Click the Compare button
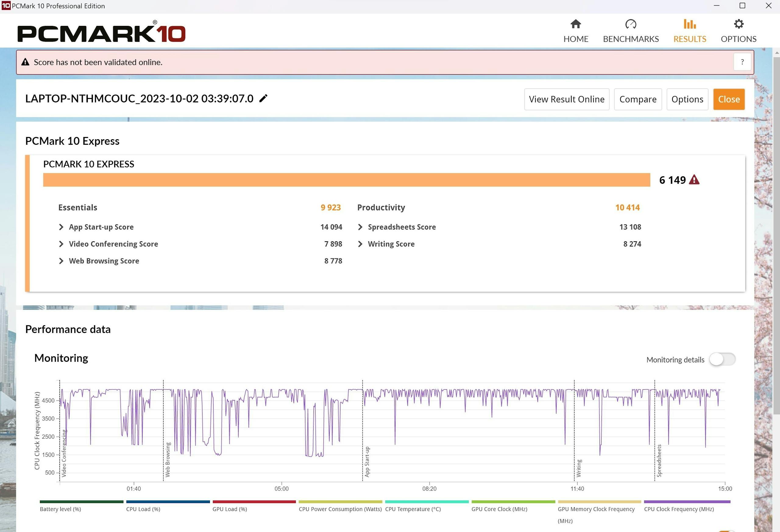780x532 pixels. pyautogui.click(x=637, y=99)
